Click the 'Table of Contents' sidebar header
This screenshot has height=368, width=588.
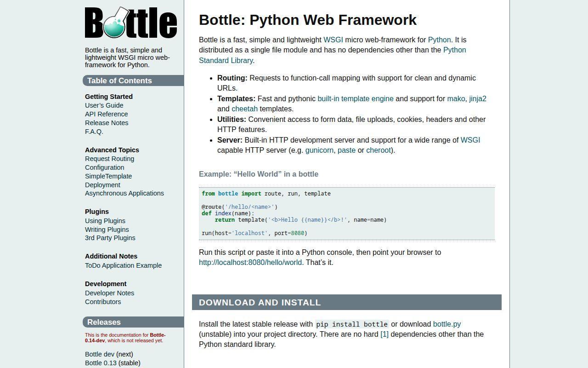(x=133, y=80)
